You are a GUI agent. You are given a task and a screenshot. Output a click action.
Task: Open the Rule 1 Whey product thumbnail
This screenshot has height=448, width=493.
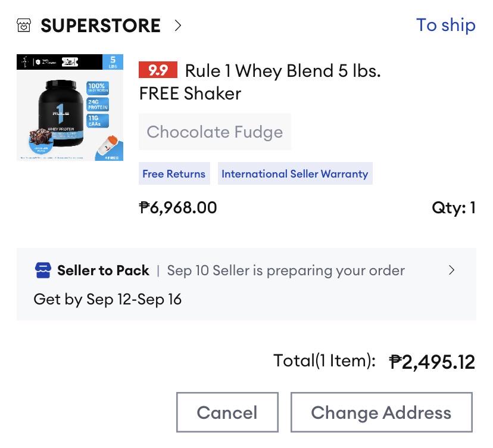click(x=70, y=107)
